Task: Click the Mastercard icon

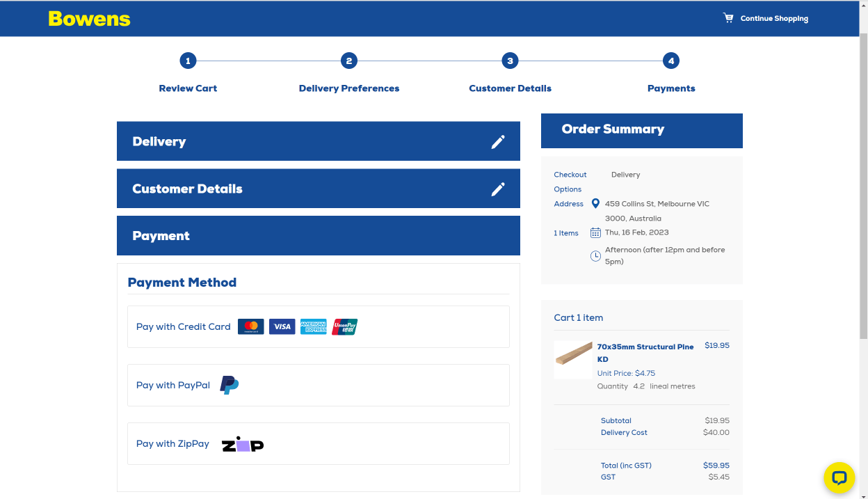Action: point(250,326)
